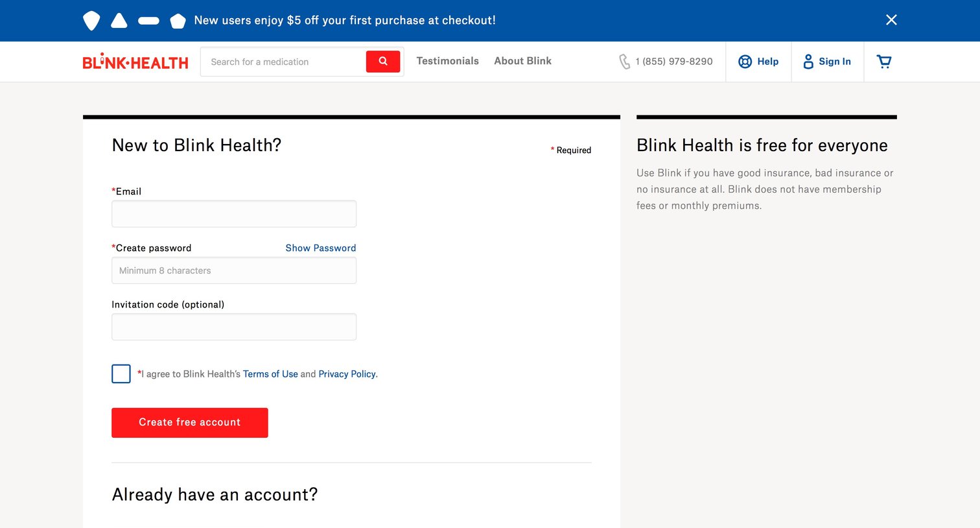Click the 'Invitation code (optional)' label
Screen dimensions: 980x528
pyautogui.click(x=168, y=304)
